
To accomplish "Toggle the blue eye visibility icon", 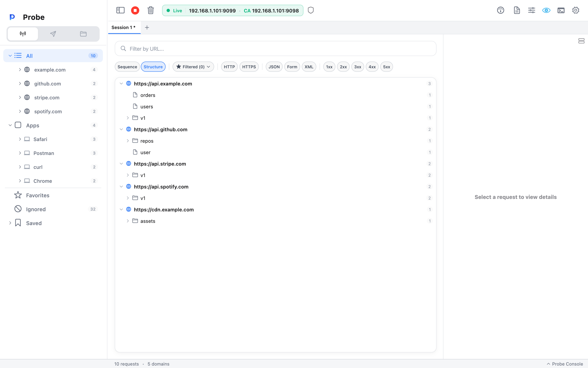I will (x=546, y=10).
